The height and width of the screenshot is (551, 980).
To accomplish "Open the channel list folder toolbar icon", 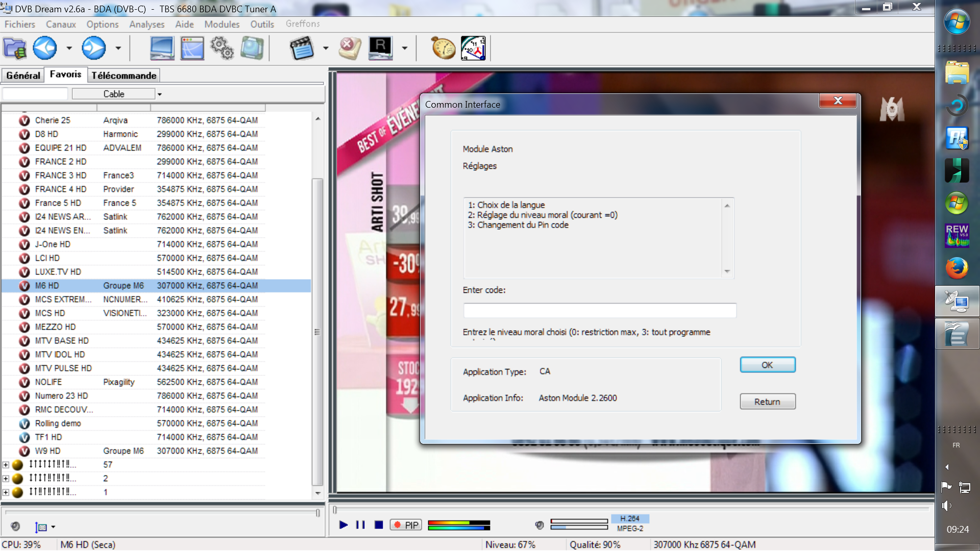I will tap(15, 48).
